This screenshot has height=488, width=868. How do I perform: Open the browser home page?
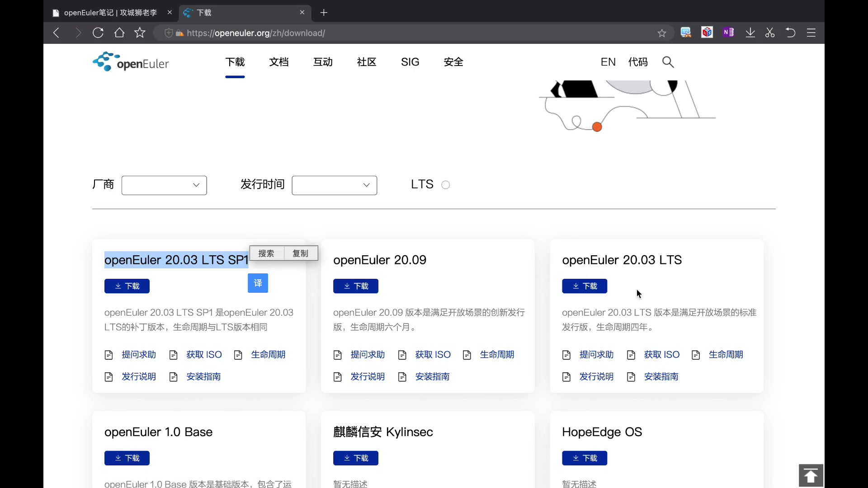[119, 33]
